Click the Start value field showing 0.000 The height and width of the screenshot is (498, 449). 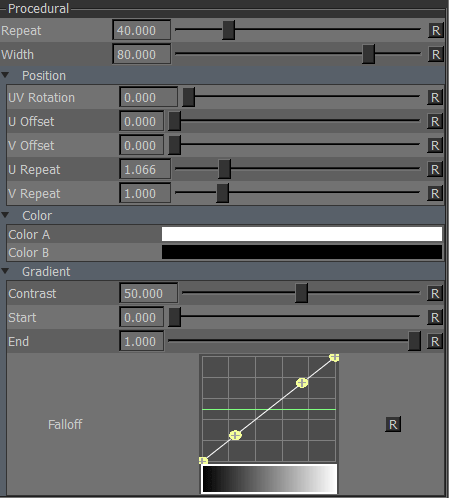pyautogui.click(x=142, y=317)
